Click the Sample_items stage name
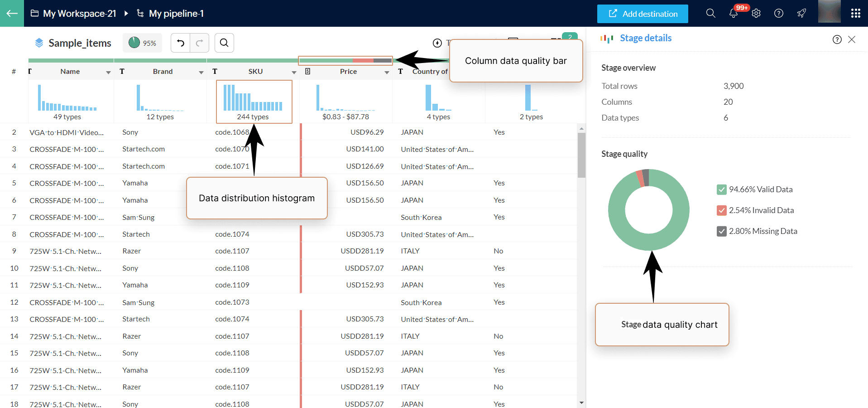The image size is (868, 408). coord(80,43)
